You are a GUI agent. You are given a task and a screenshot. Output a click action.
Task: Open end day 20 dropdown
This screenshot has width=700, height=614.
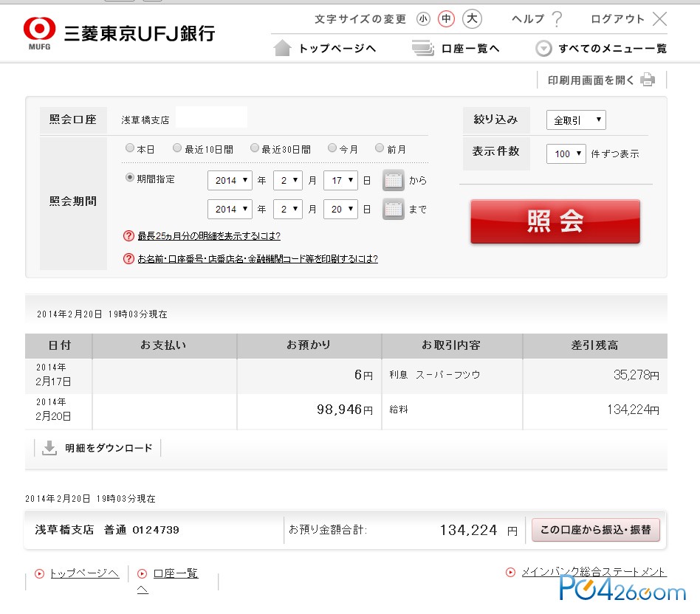(x=340, y=209)
